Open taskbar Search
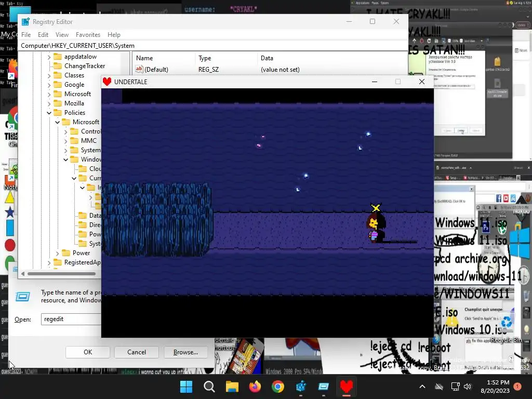 tap(209, 387)
